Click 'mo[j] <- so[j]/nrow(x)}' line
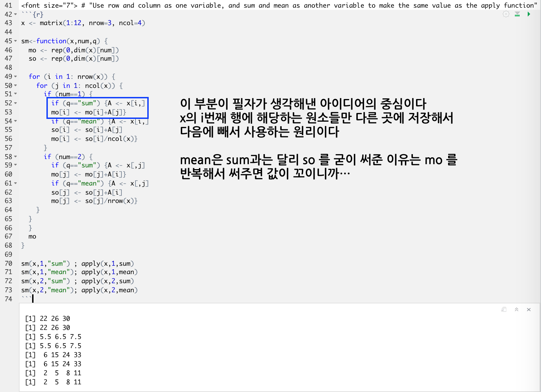Image resolution: width=541 pixels, height=392 pixels. (x=94, y=201)
